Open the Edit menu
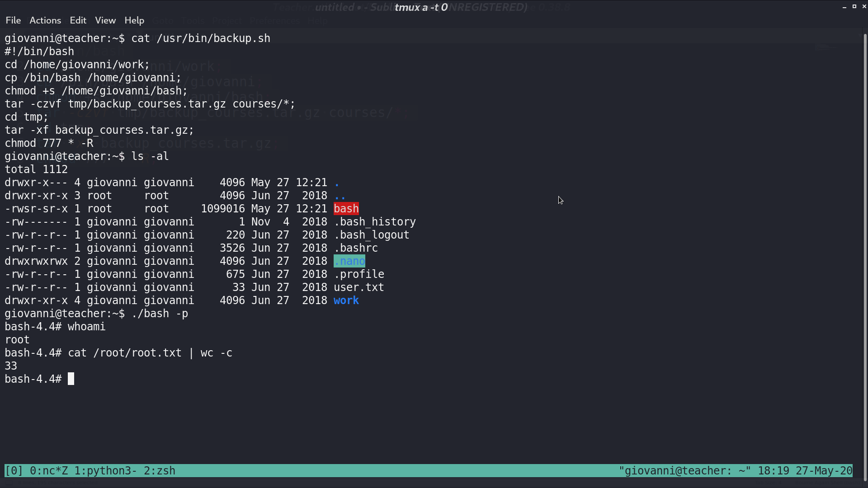 coord(78,20)
